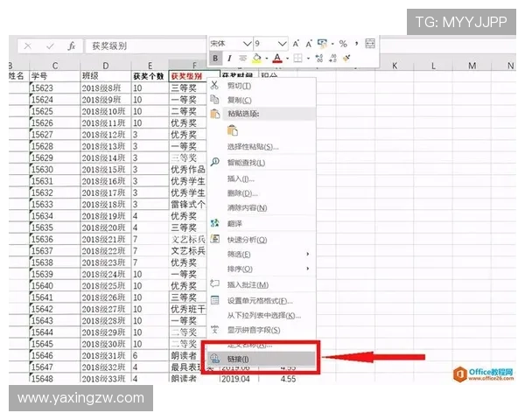
Task: Select column M header
Action: [x=472, y=66]
